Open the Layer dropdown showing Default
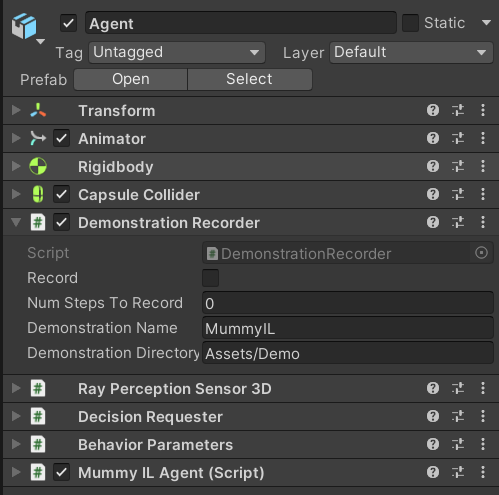499x495 pixels. click(x=411, y=53)
